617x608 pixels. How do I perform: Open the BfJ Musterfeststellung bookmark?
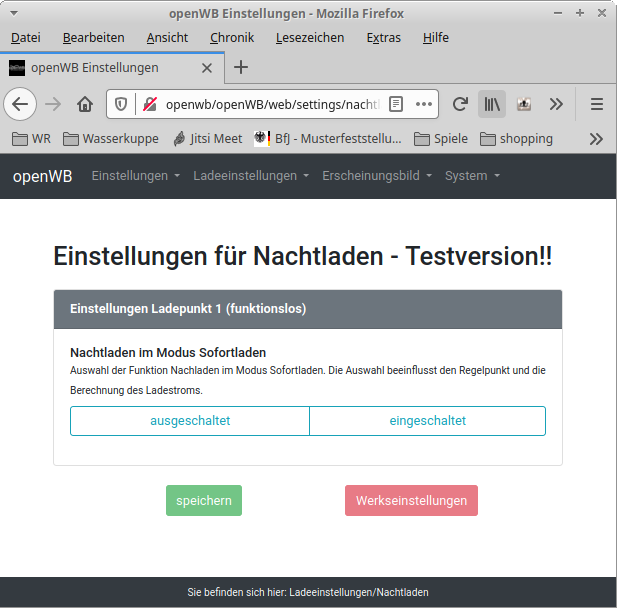pyautogui.click(x=328, y=139)
